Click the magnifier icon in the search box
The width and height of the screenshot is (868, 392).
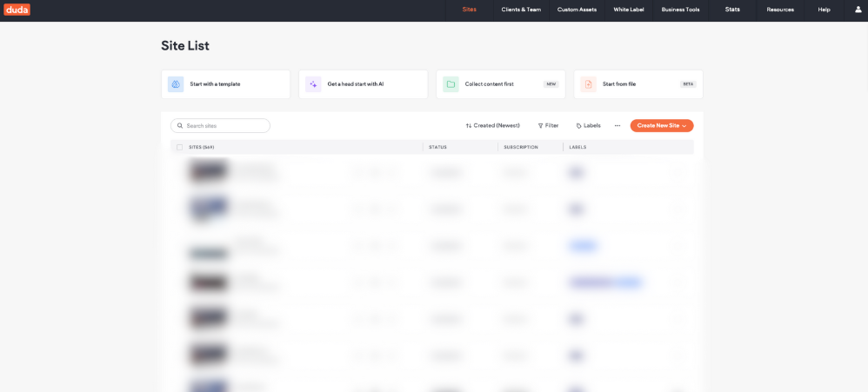[180, 126]
